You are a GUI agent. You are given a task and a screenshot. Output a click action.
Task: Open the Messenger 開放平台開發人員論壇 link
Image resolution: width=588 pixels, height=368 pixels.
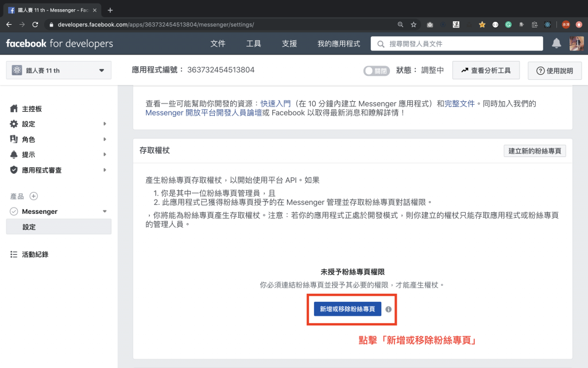point(204,113)
